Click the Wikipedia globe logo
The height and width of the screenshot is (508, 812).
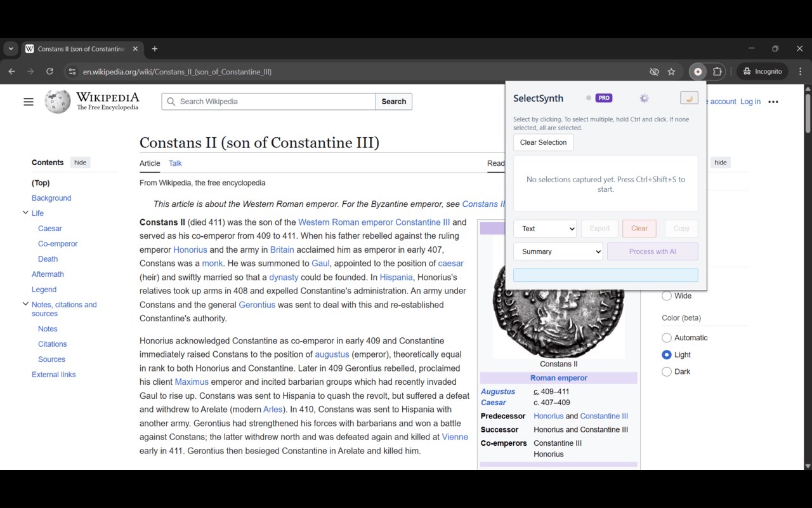point(58,102)
